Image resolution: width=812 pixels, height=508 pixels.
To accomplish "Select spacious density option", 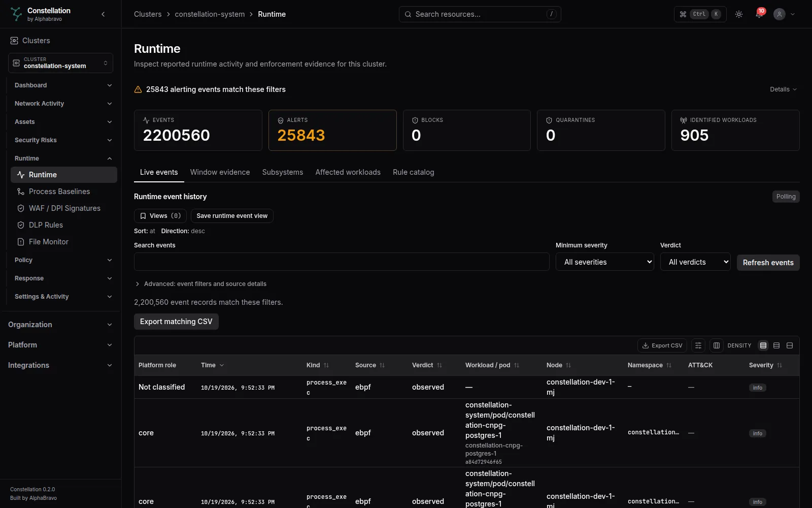I will coord(790,345).
